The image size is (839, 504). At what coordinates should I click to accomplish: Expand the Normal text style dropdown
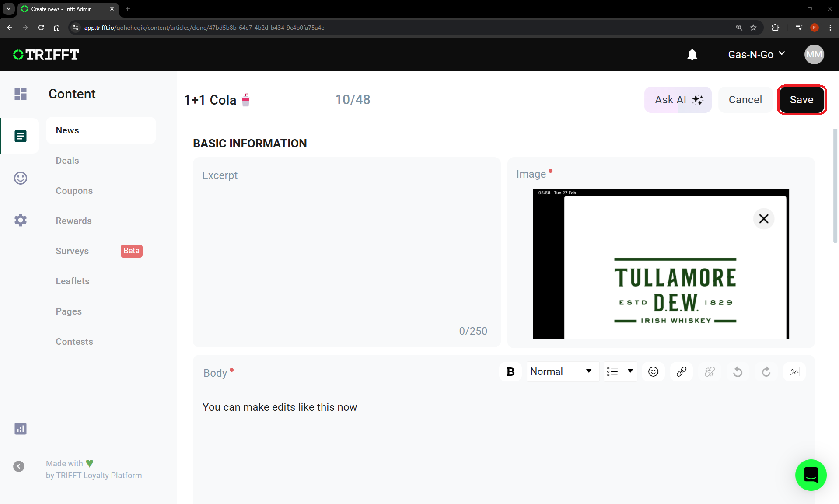point(563,372)
